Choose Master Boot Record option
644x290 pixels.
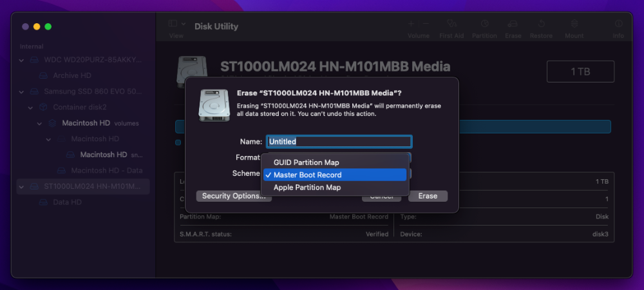(x=335, y=175)
